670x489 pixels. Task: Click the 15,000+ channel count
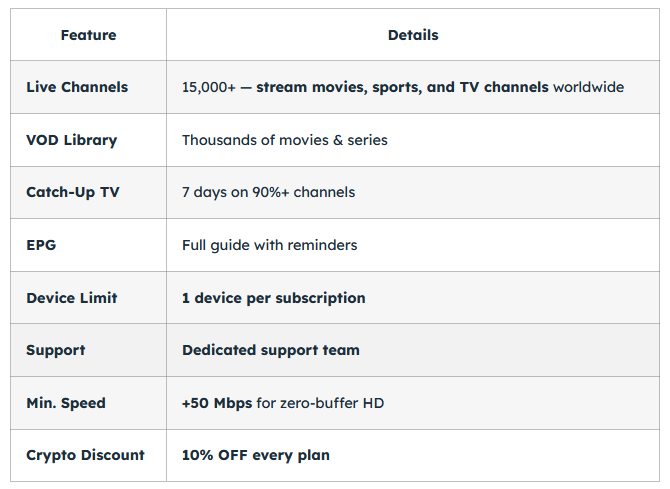pyautogui.click(x=206, y=87)
